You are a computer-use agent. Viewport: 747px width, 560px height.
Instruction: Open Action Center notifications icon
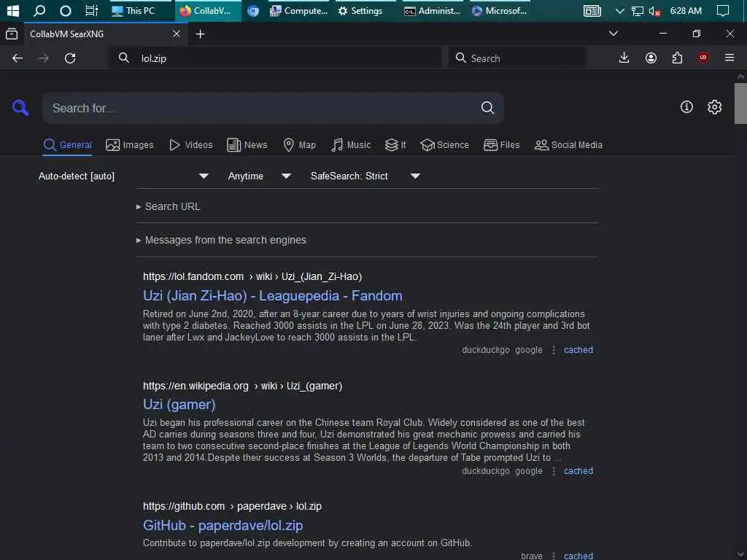point(723,10)
